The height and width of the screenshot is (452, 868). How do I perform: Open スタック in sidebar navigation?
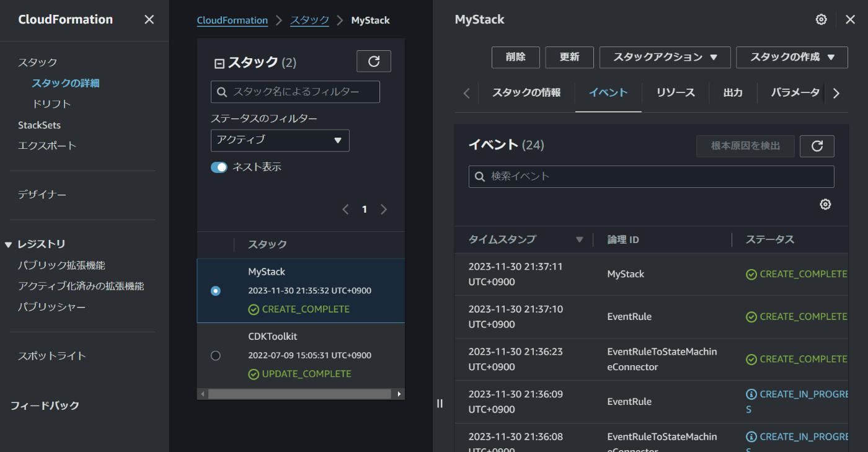(x=37, y=63)
